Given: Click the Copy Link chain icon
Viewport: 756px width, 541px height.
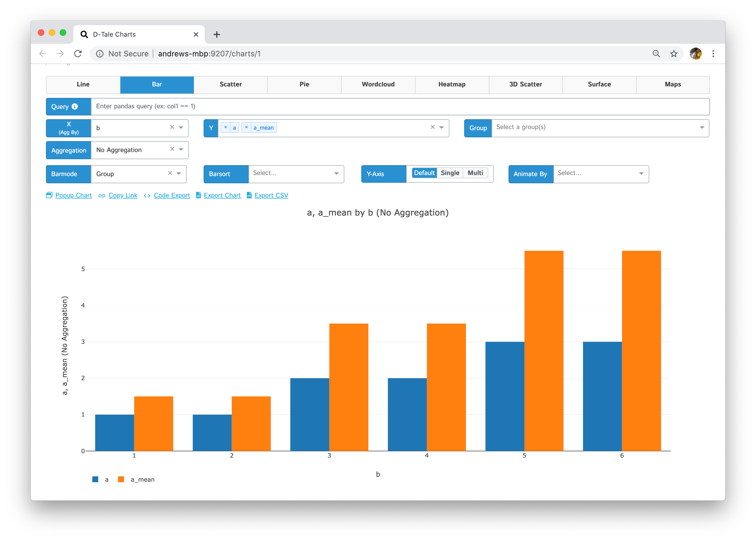Looking at the screenshot, I should pos(102,196).
